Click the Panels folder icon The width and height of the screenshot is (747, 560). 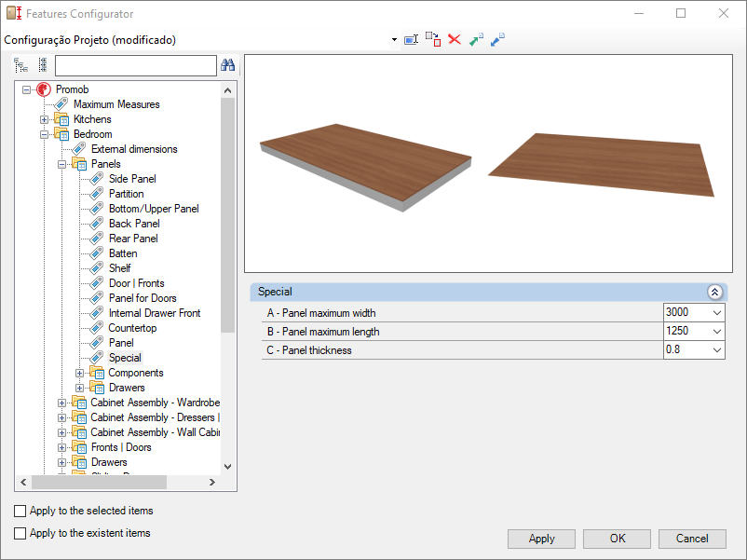click(x=79, y=164)
